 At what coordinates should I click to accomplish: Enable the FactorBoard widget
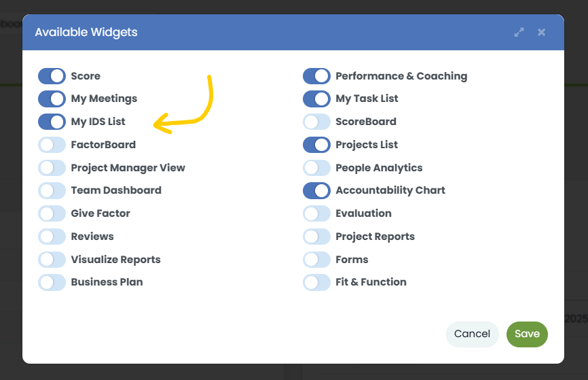point(52,145)
